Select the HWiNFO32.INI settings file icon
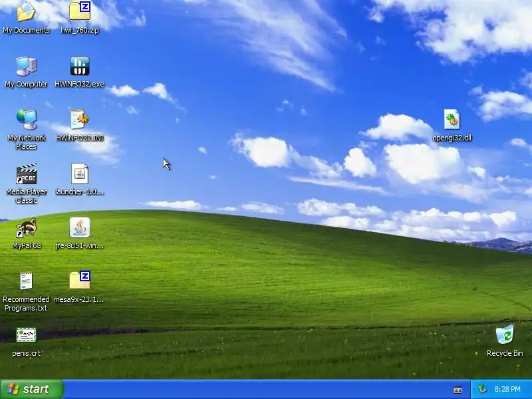This screenshot has width=532, height=399. pyautogui.click(x=80, y=119)
